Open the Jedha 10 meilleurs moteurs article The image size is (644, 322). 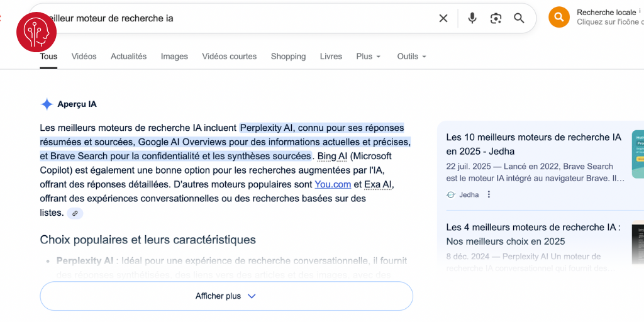point(533,144)
